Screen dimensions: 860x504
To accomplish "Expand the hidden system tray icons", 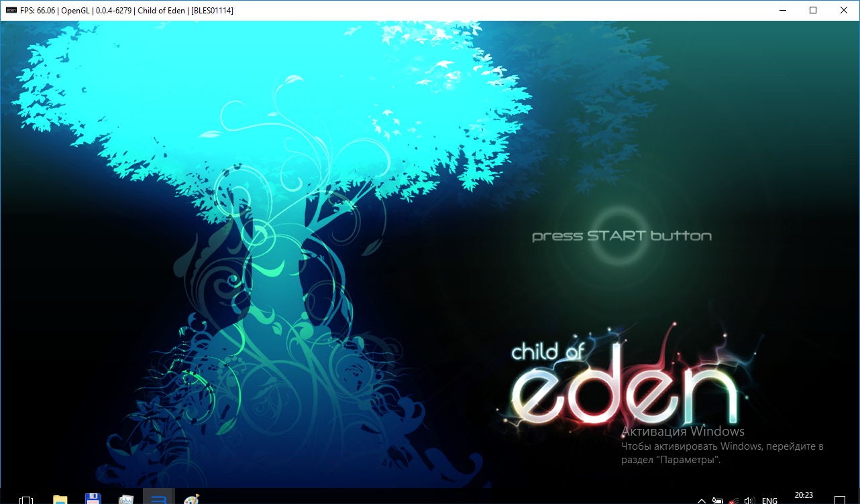I will pyautogui.click(x=702, y=500).
